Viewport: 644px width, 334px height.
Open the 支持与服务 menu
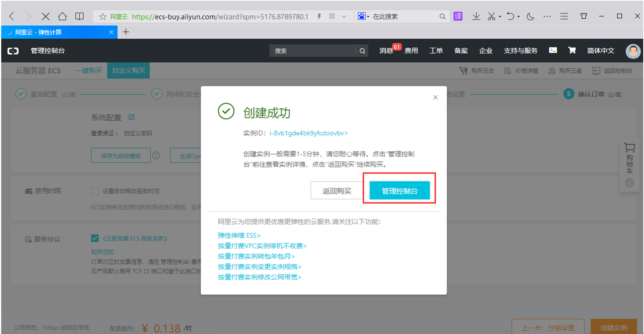[x=520, y=51]
